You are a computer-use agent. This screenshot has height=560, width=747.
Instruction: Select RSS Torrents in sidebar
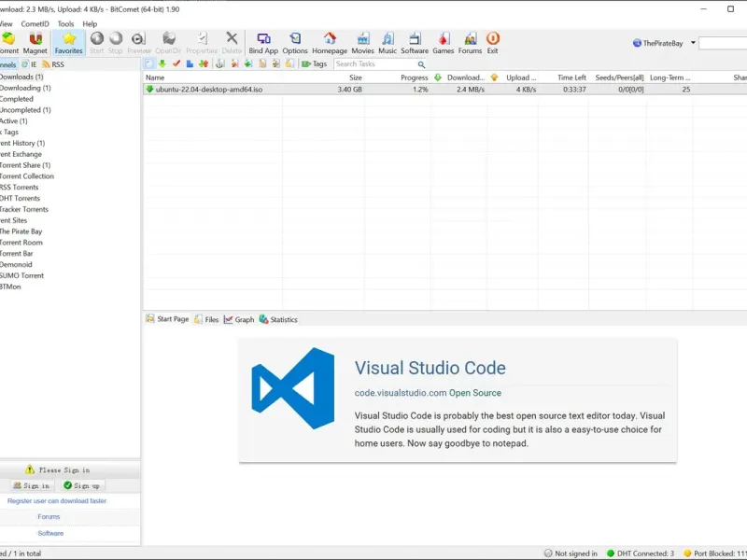pos(19,188)
